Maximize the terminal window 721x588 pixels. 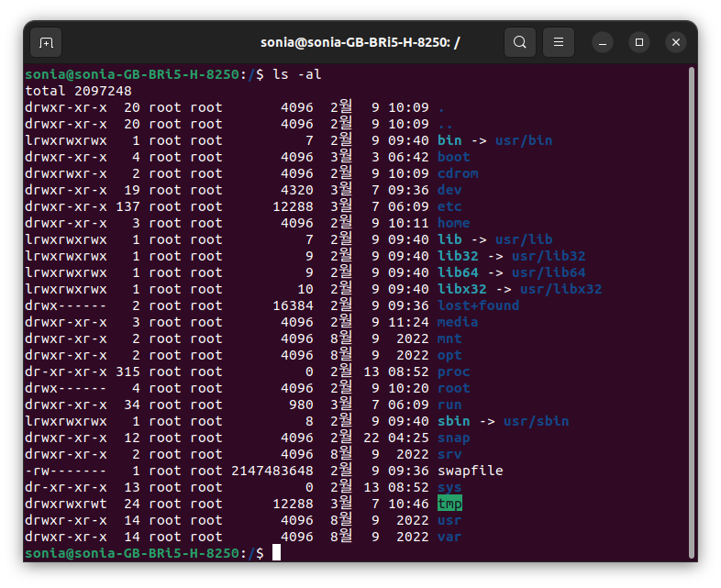pyautogui.click(x=639, y=43)
